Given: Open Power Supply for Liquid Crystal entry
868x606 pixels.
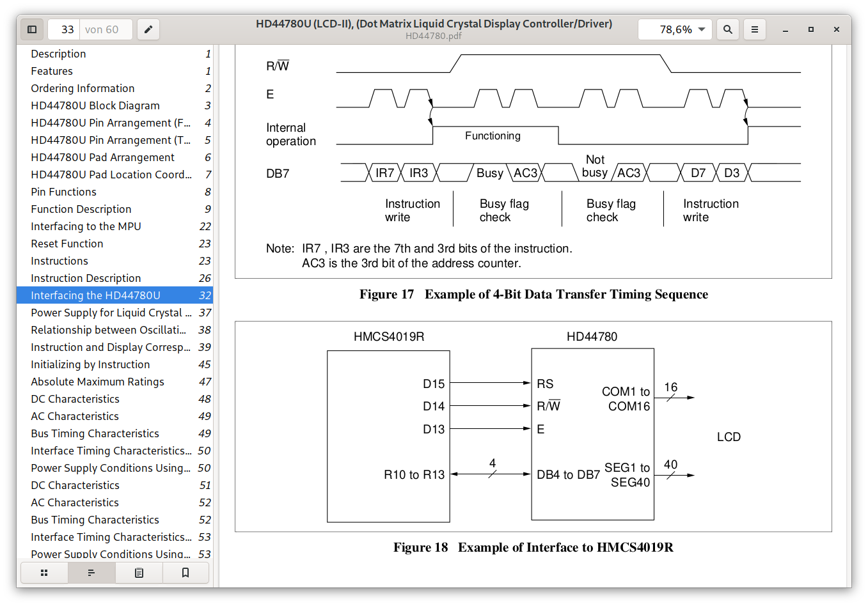Looking at the screenshot, I should [114, 313].
